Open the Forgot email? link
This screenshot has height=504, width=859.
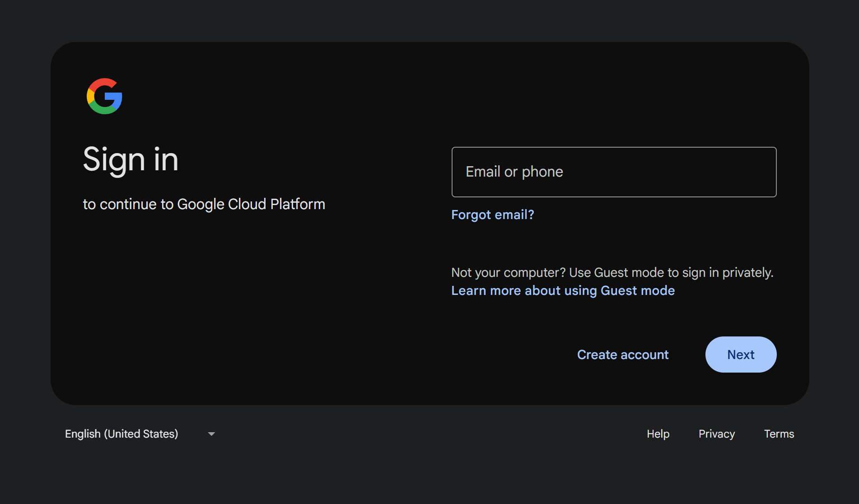tap(492, 215)
